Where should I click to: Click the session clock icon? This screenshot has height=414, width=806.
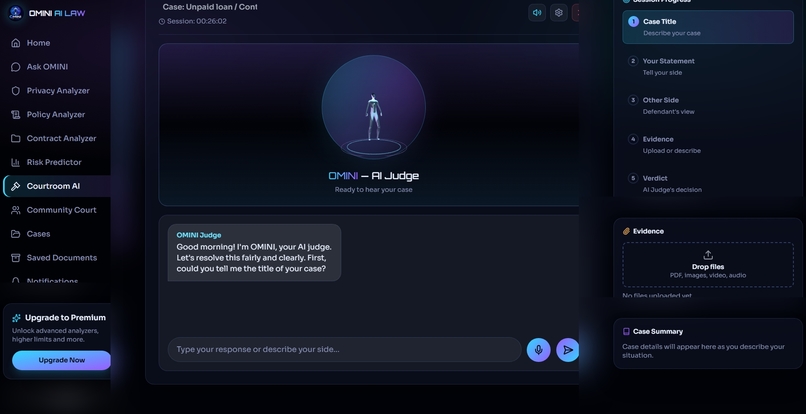[x=162, y=22]
